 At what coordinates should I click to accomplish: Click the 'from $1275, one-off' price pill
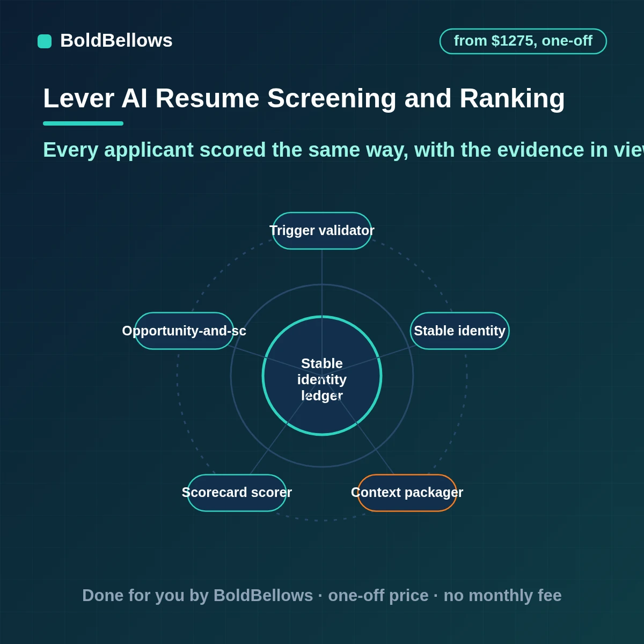523,41
